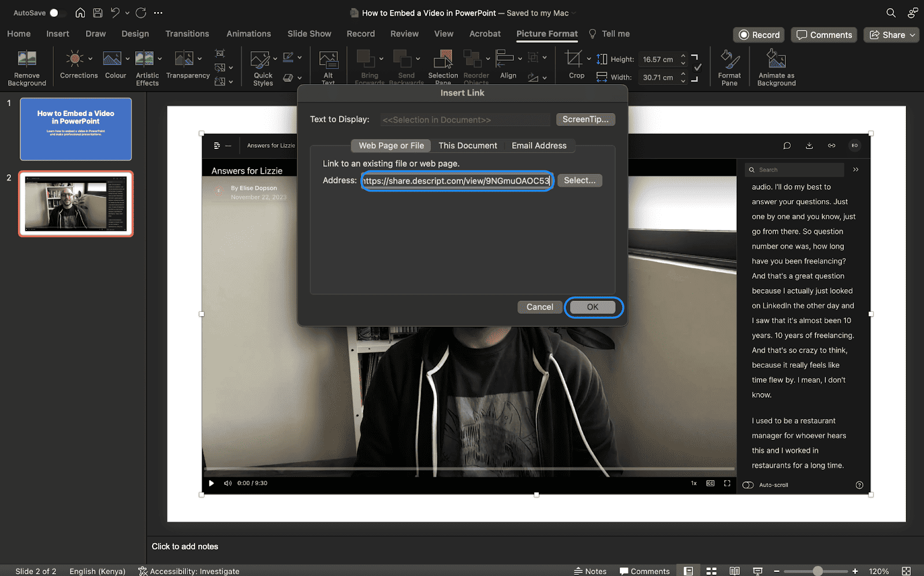This screenshot has height=576, width=924.
Task: Click Accessibility: Investigate in status bar
Action: pos(189,571)
